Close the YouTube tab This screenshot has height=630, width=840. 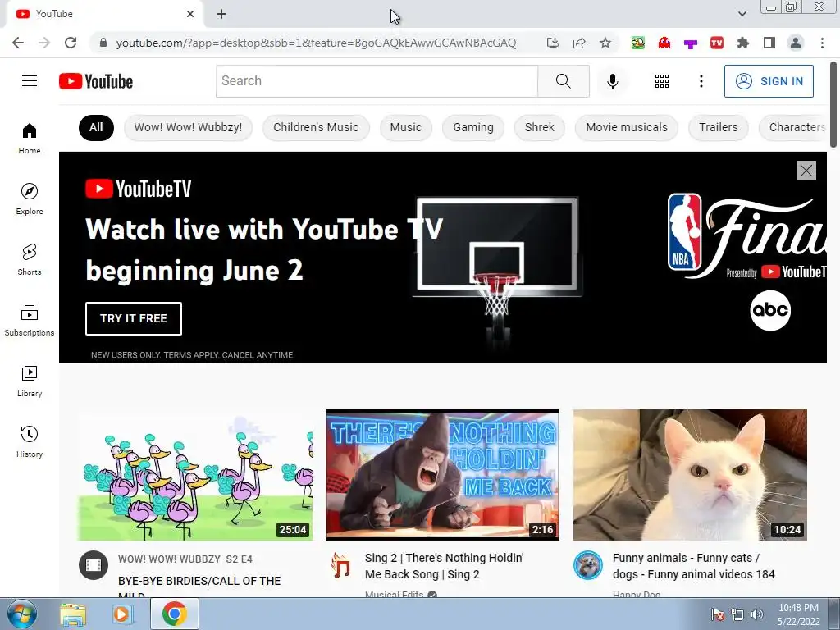coord(190,14)
